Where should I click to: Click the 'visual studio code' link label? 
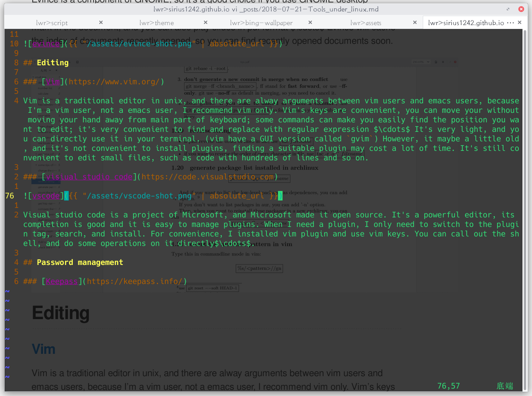[89, 177]
